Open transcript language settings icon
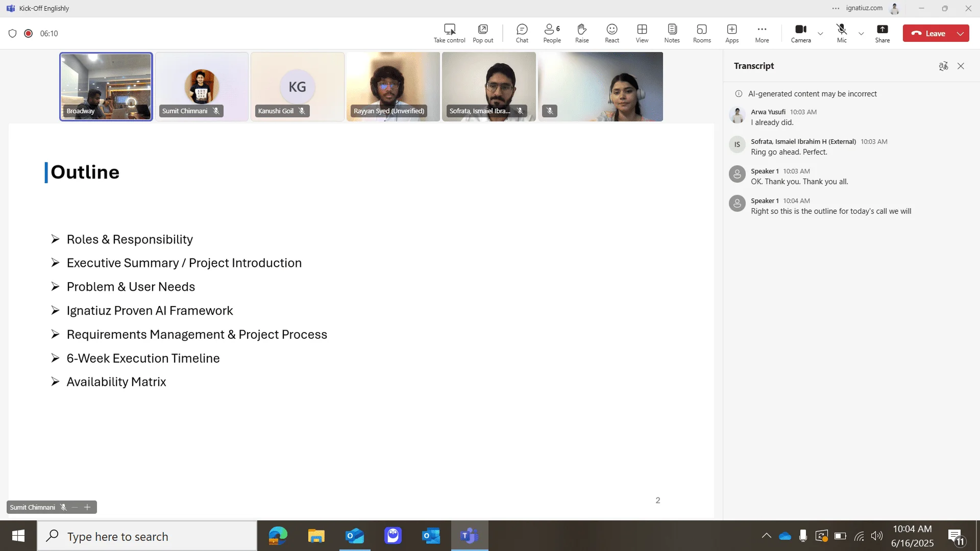Viewport: 980px width, 551px height. tap(943, 66)
